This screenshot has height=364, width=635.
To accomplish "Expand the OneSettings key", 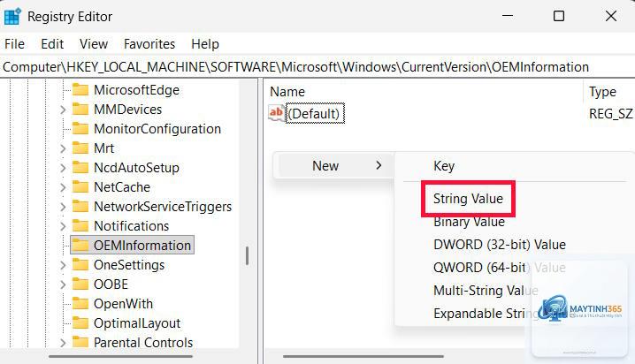I will [63, 265].
